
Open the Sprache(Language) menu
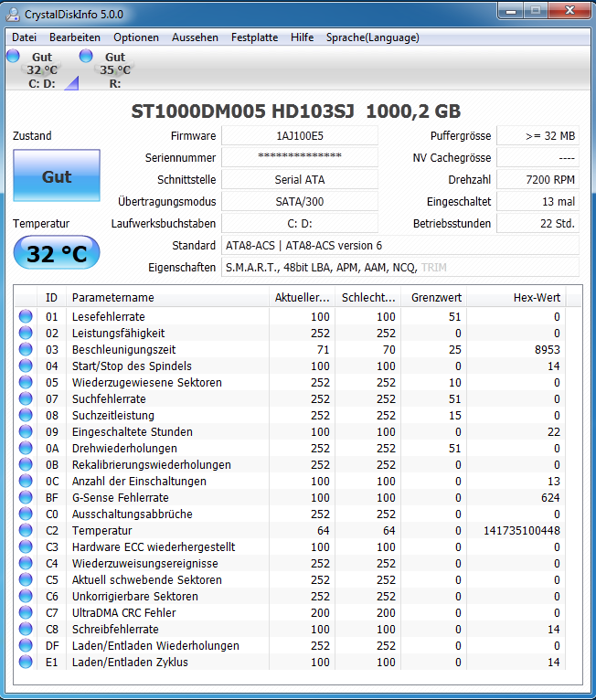tap(372, 37)
